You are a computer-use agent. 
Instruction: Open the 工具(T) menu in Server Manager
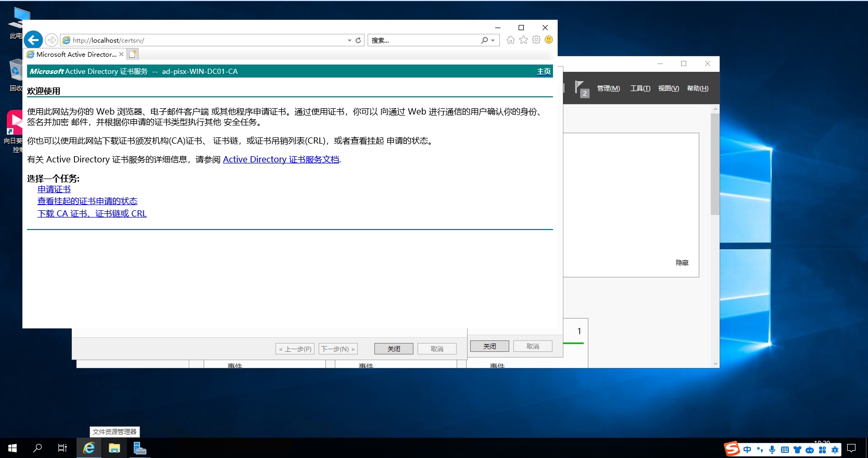click(640, 88)
